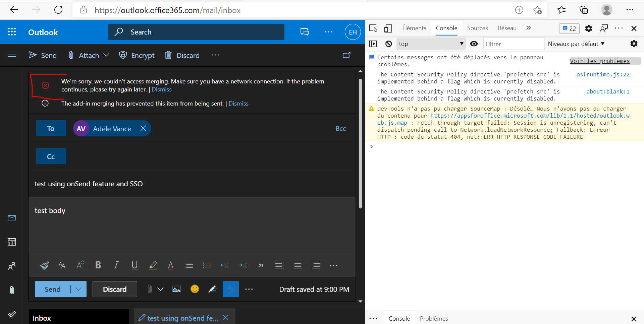Click the Send icon in the top toolbar
The image size is (644, 324).
pos(33,55)
